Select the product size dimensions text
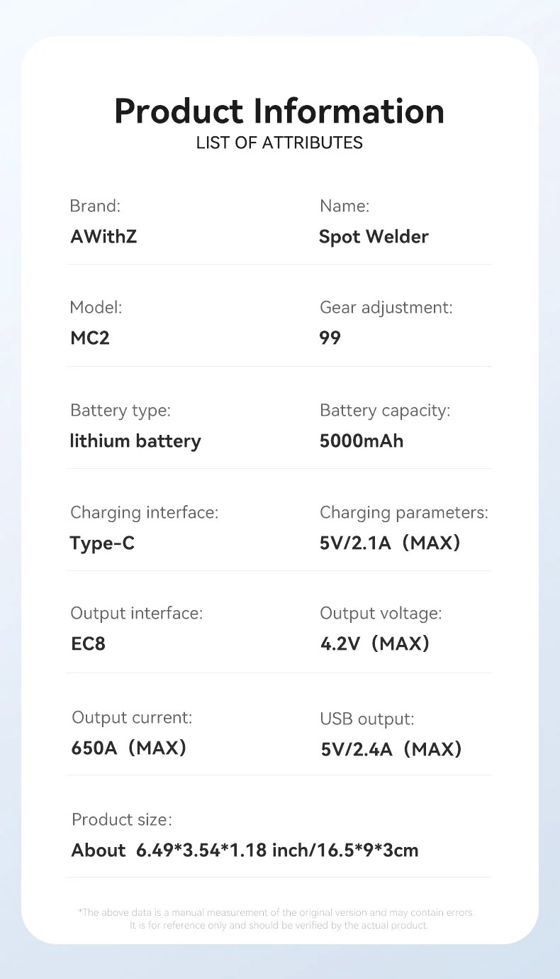 (245, 850)
